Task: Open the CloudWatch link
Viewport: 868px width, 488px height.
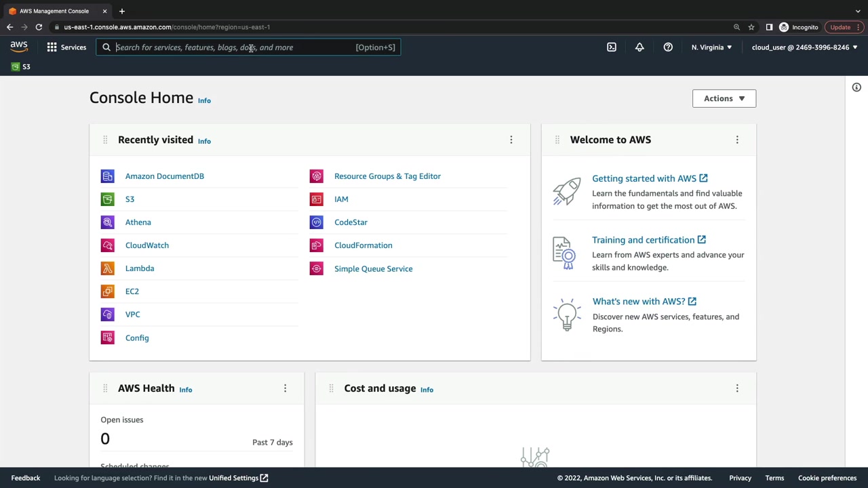Action: pos(147,245)
